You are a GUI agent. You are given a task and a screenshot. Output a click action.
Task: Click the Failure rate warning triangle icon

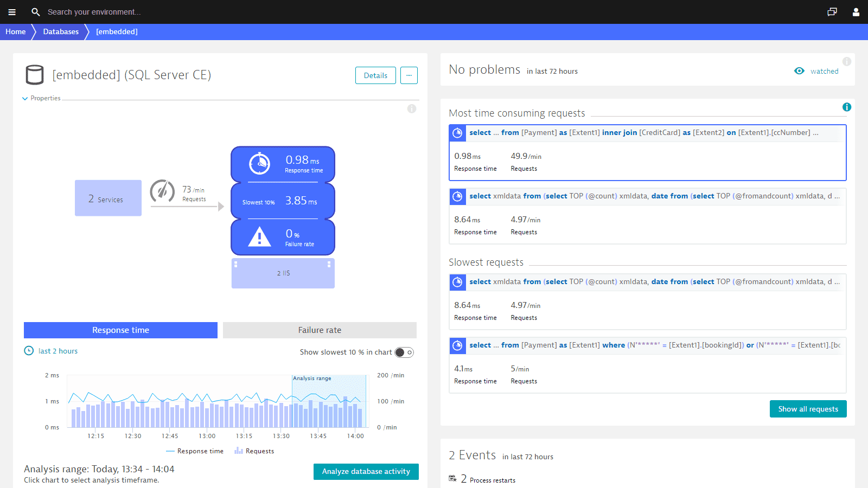tap(259, 237)
